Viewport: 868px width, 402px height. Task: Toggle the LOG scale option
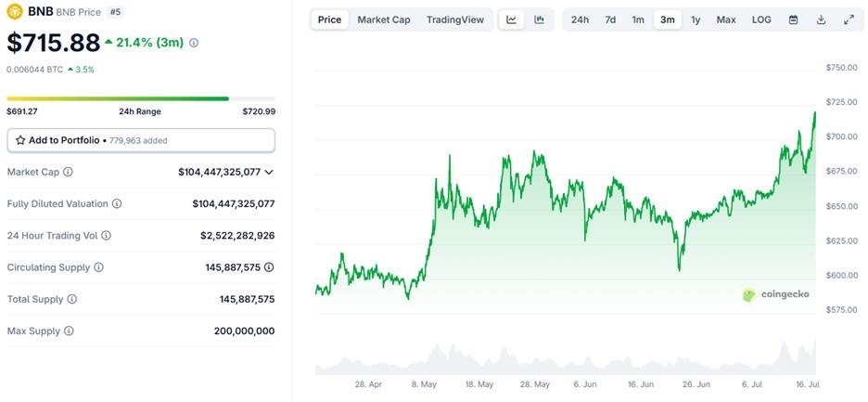pos(761,19)
